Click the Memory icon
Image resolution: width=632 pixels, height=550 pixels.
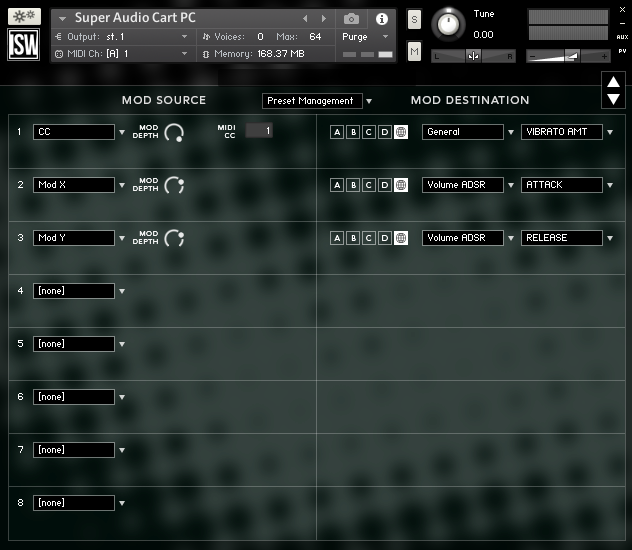pyautogui.click(x=206, y=54)
